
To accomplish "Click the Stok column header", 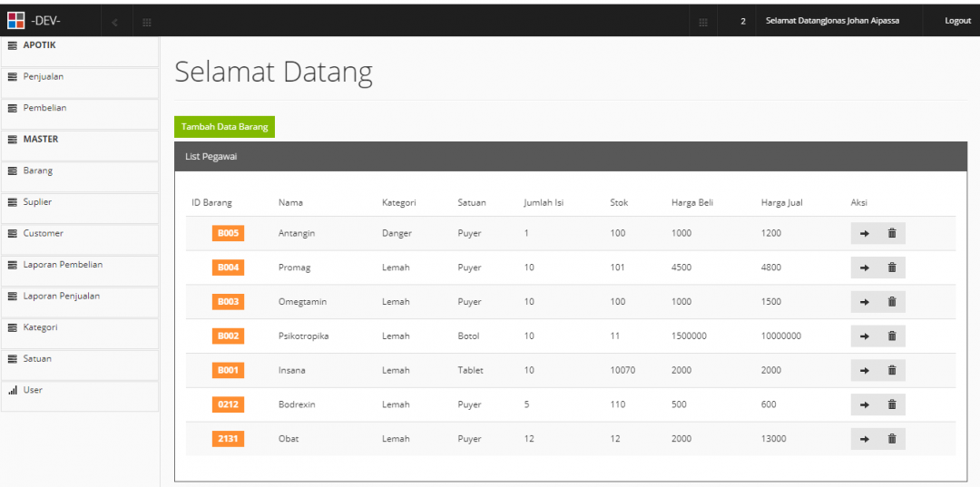I will coord(620,203).
